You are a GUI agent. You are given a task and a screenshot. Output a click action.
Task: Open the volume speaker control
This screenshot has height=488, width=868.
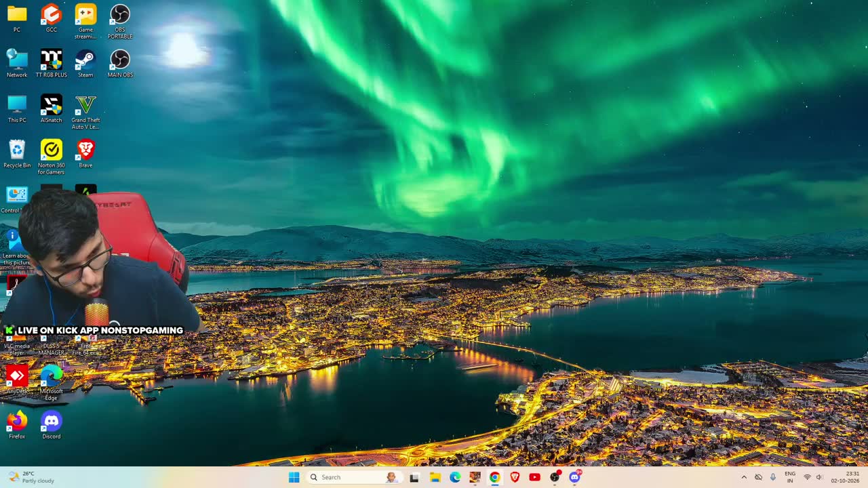point(818,477)
